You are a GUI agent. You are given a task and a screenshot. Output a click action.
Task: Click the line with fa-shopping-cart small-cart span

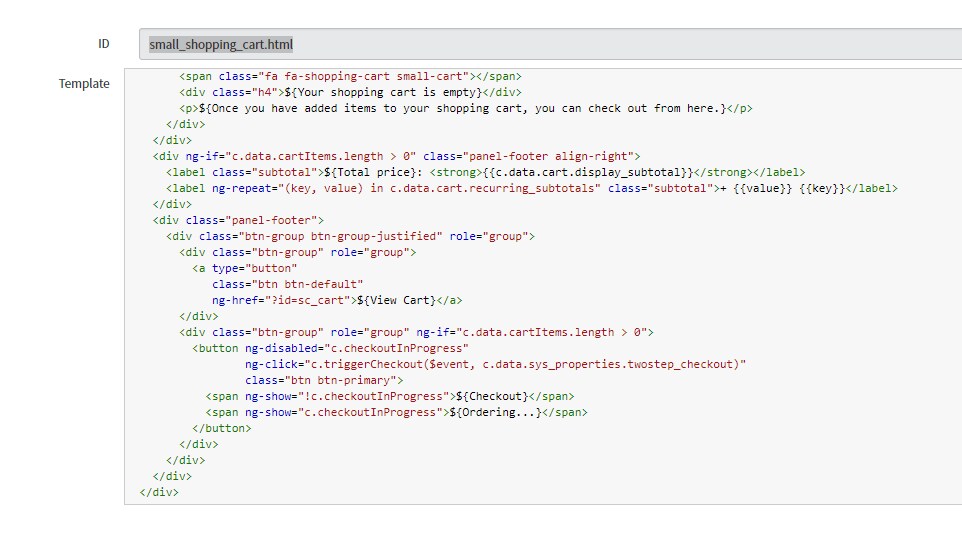click(x=350, y=77)
